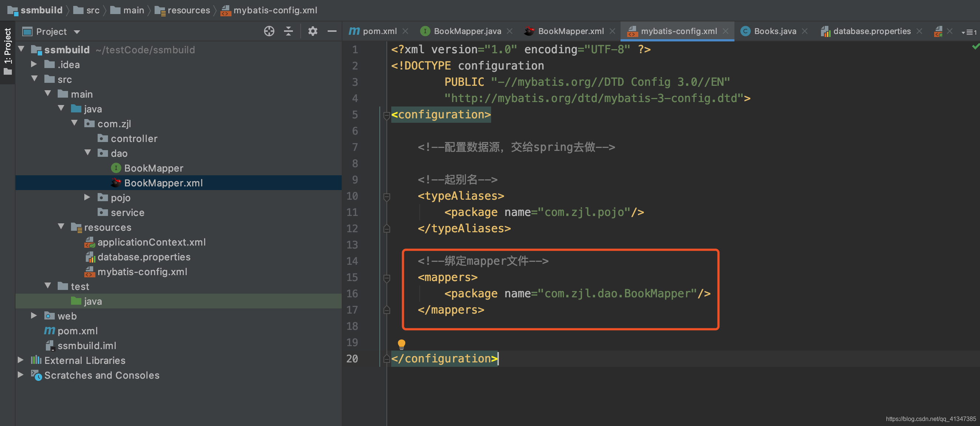Click the partially hidden last editor tab icon
Viewport: 980px width, 426px height.
tap(938, 31)
